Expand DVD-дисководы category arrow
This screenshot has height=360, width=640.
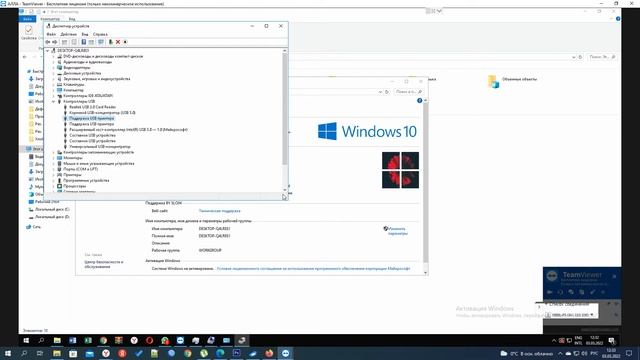click(53, 56)
